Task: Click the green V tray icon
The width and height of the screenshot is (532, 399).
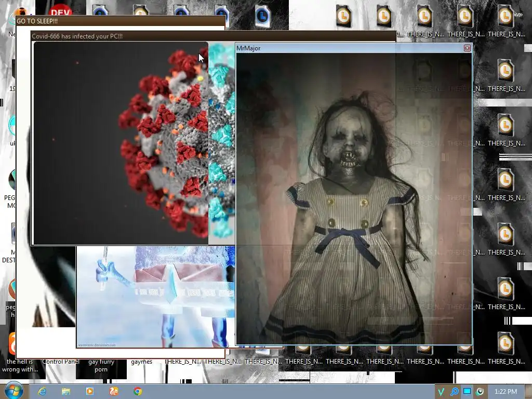Action: click(441, 392)
